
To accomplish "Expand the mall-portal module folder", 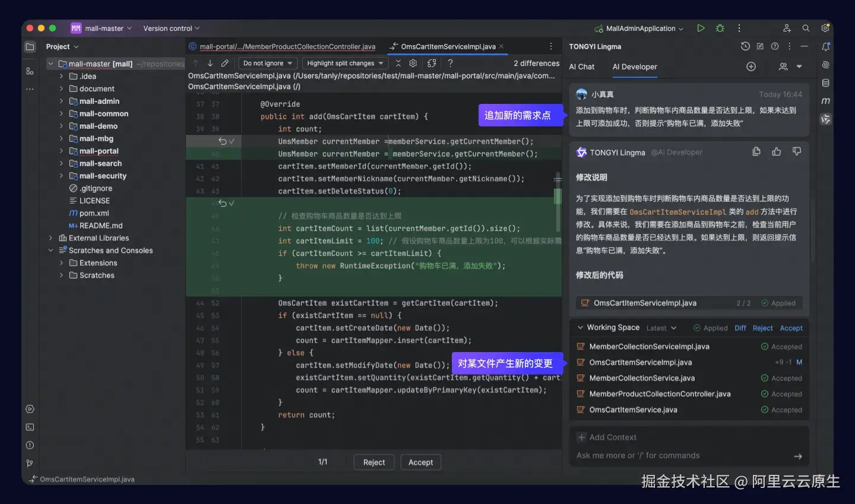I will 61,151.
